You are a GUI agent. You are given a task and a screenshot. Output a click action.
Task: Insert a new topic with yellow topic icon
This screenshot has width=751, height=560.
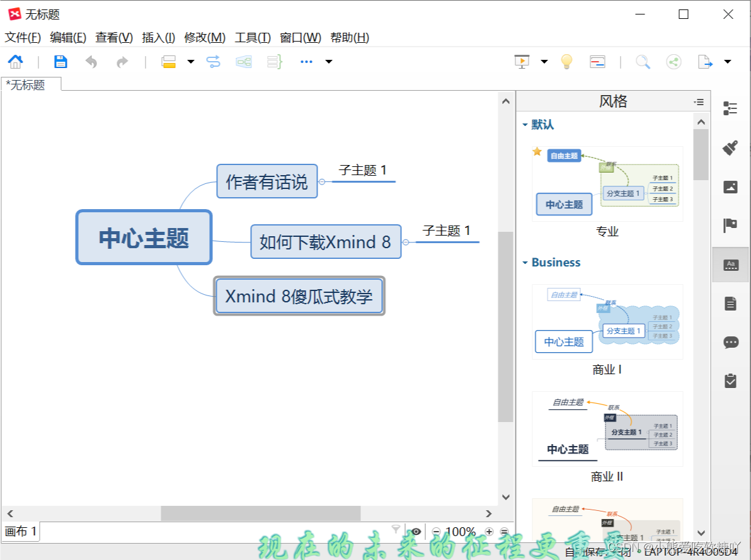169,61
